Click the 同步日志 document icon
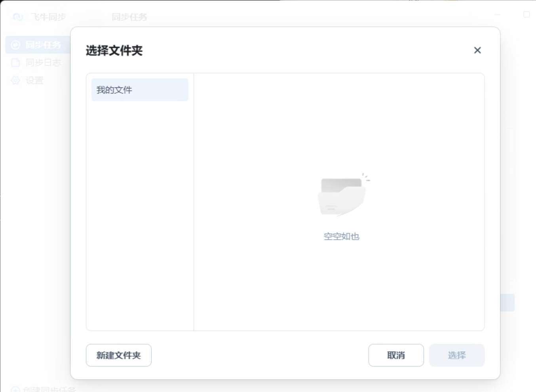The height and width of the screenshot is (392, 536). 15,63
